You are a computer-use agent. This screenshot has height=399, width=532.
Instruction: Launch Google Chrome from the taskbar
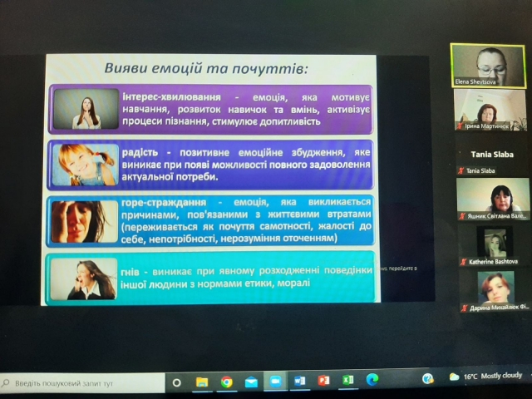click(226, 382)
